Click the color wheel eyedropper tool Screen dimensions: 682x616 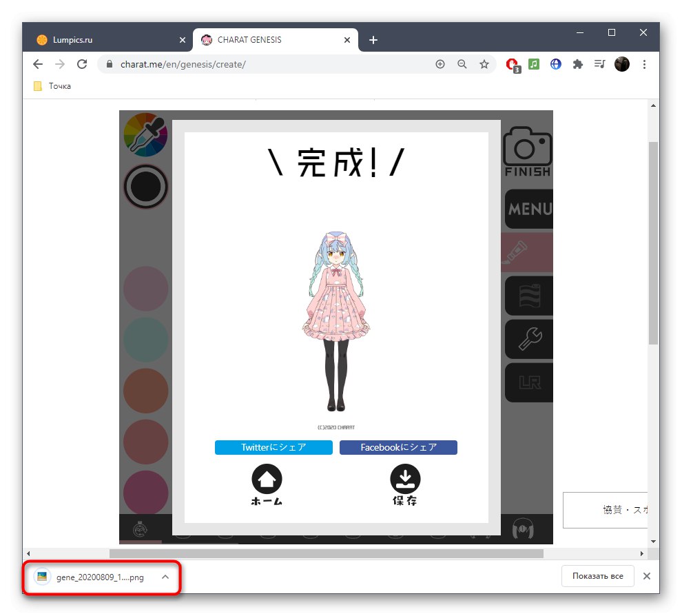click(145, 134)
